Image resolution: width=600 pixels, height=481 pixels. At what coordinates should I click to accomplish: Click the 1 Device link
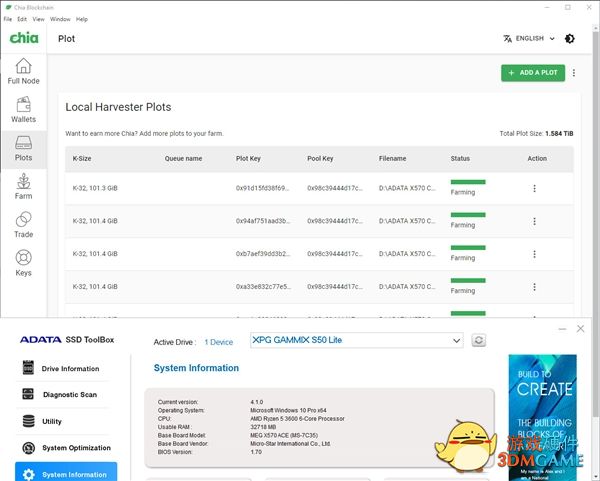click(x=218, y=342)
